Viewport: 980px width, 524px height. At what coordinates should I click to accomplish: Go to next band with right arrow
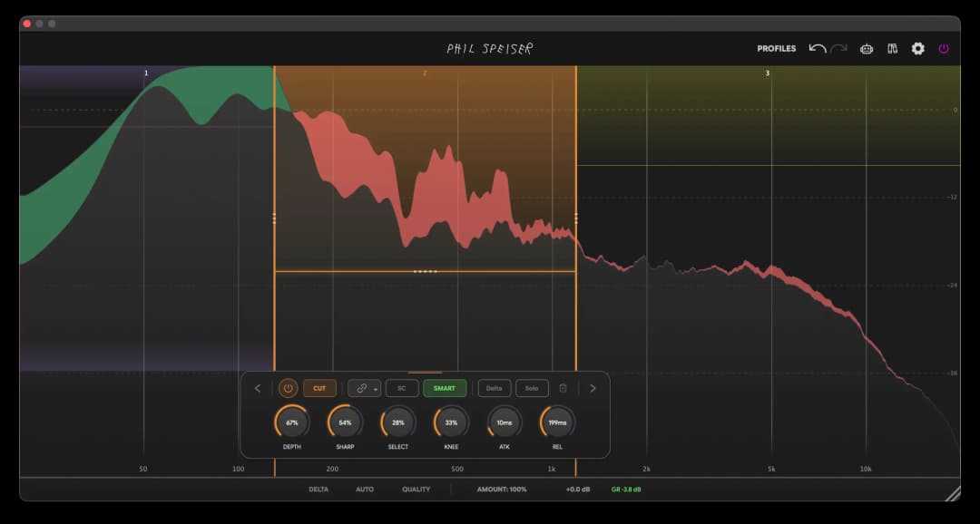(593, 388)
